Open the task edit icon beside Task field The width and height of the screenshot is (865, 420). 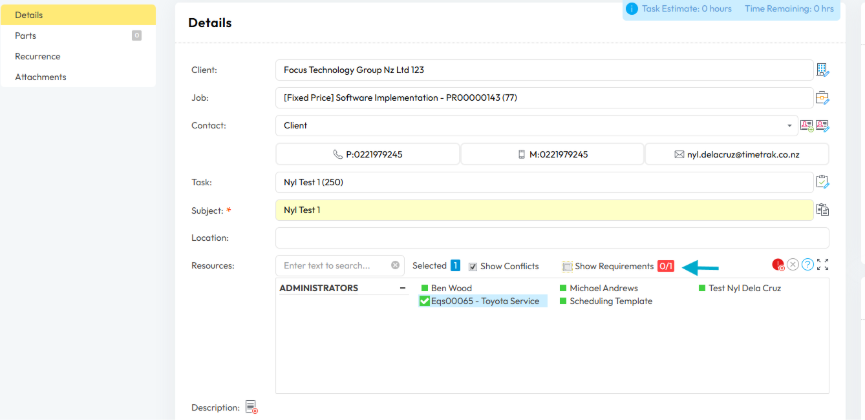click(x=822, y=182)
